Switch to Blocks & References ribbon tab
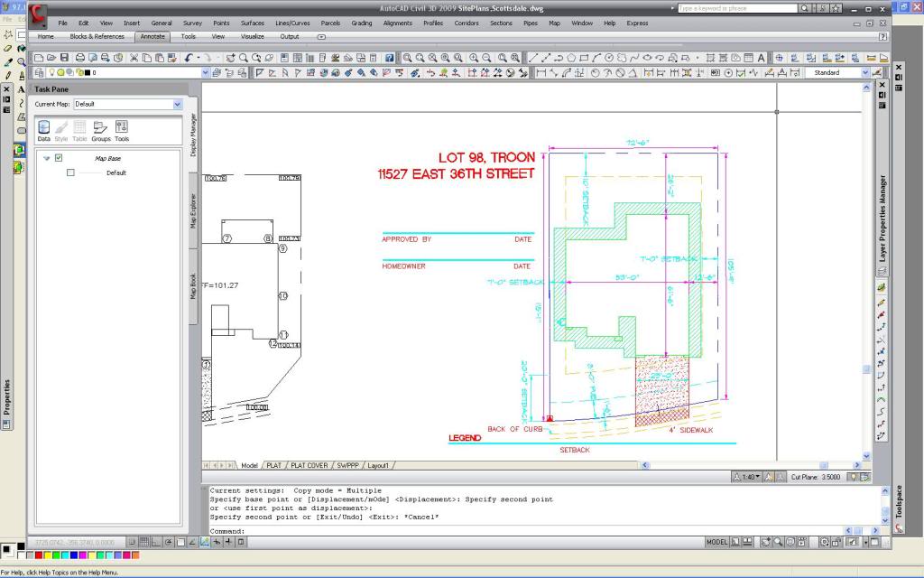 click(x=97, y=36)
